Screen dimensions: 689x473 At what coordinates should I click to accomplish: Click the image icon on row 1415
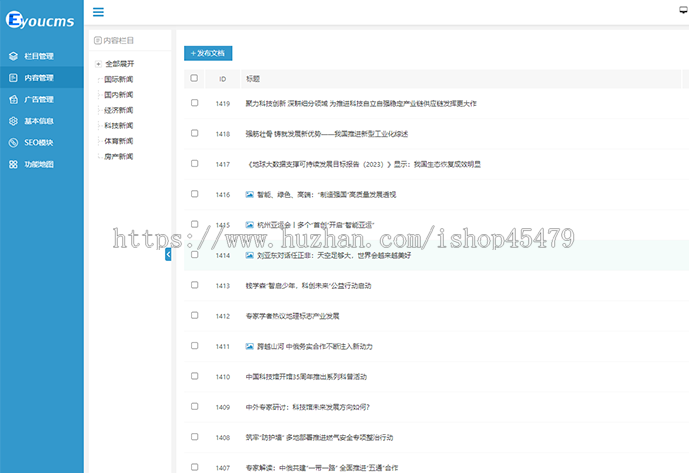click(x=250, y=225)
